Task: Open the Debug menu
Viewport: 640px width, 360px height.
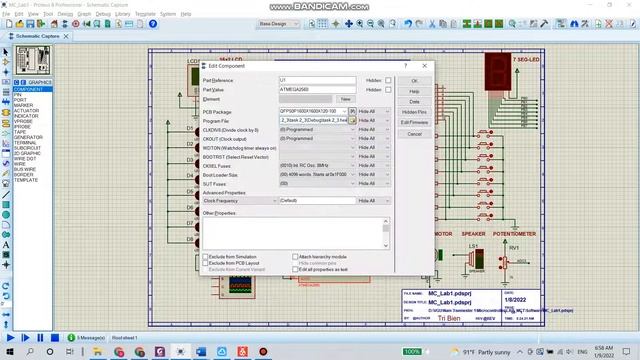Action: [x=103, y=14]
